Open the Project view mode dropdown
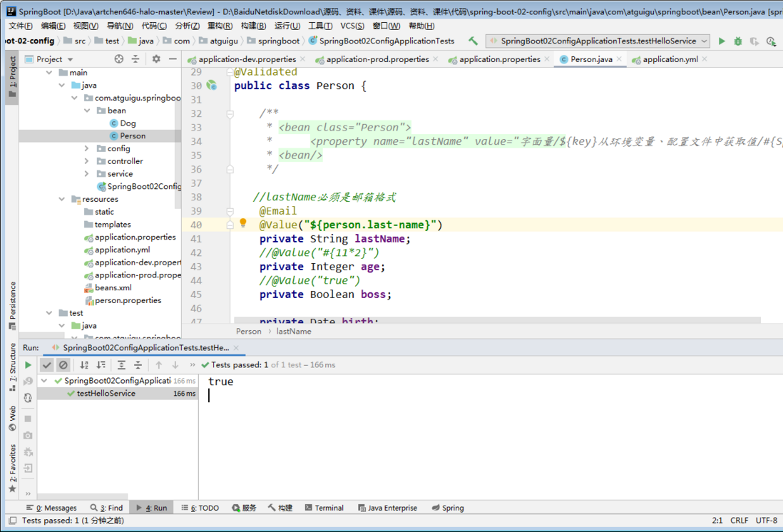The image size is (783, 532). coord(71,59)
